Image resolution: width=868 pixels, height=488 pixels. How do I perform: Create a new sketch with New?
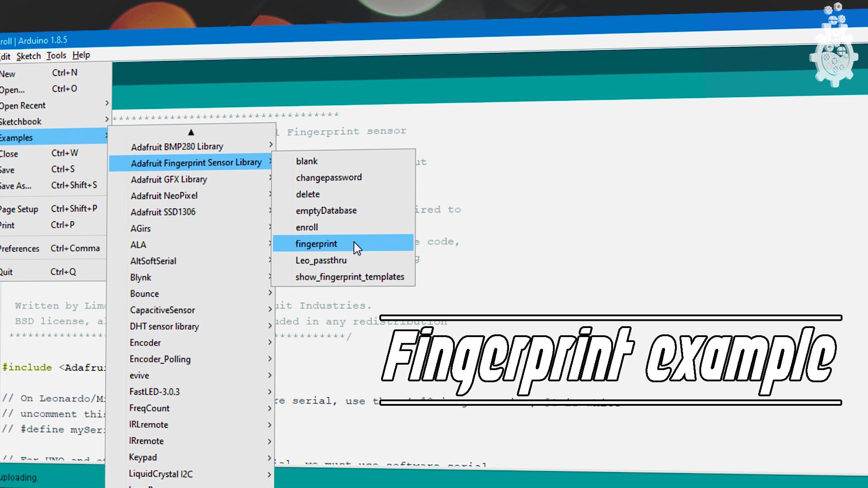(x=8, y=73)
